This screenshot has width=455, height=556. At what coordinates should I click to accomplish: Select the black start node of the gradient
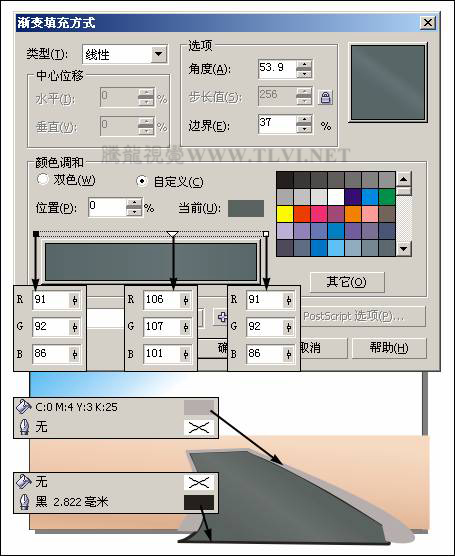coord(36,234)
